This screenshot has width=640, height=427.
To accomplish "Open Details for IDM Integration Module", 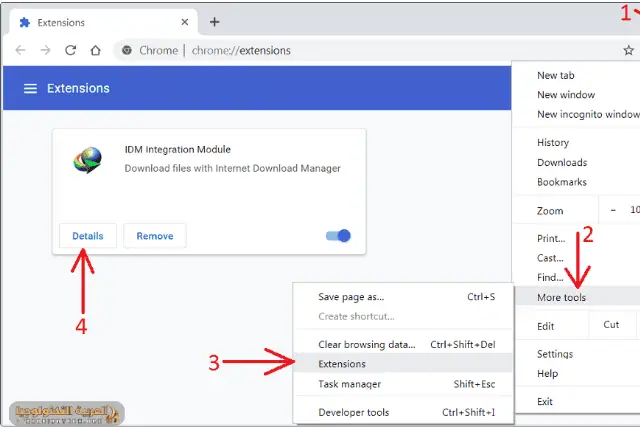I will [88, 236].
